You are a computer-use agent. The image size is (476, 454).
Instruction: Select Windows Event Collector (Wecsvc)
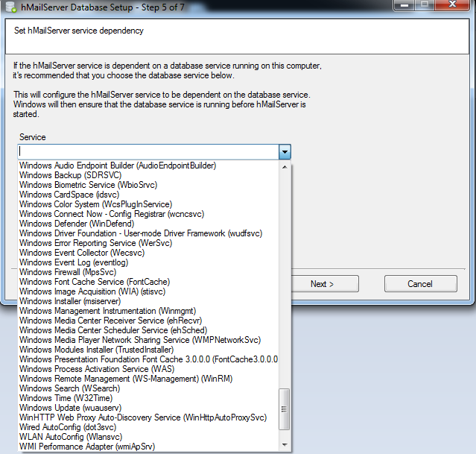[148, 253]
